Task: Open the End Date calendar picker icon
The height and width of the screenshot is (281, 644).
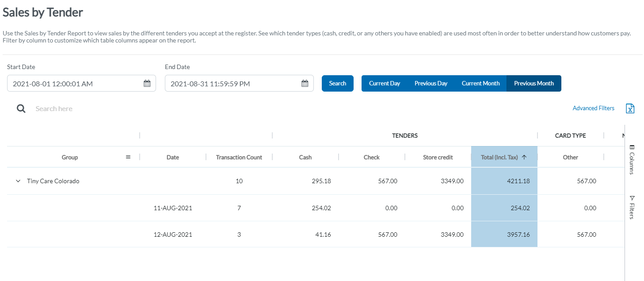Action: pos(305,83)
